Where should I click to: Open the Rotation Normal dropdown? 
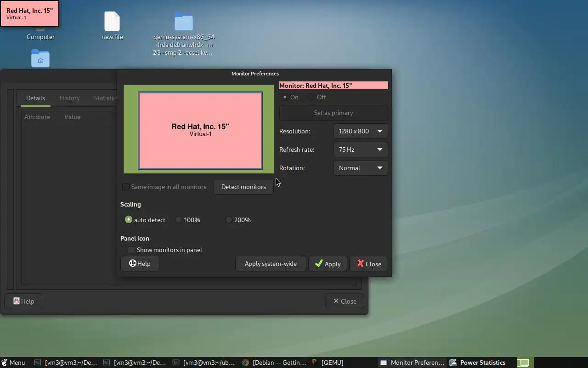[x=361, y=168]
